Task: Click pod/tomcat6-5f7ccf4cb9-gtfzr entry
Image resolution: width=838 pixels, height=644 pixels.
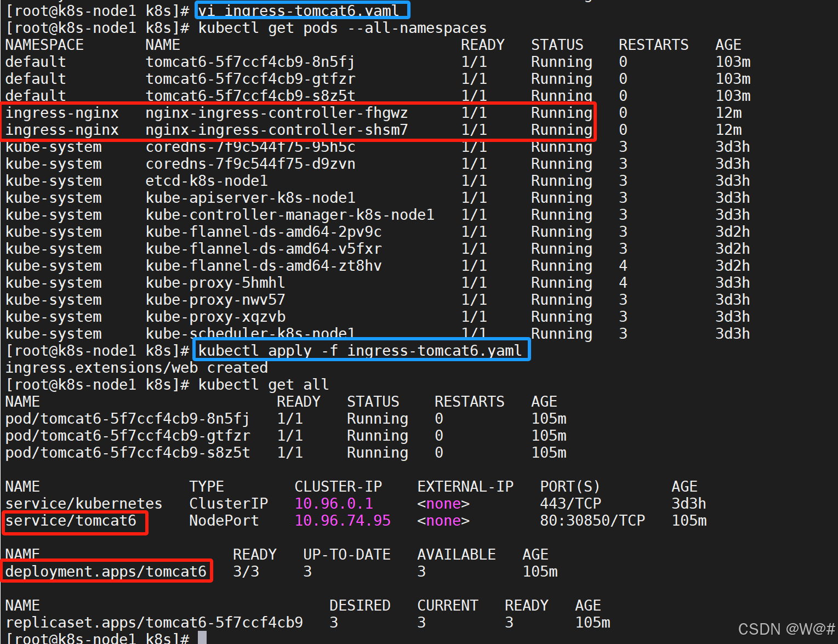Action: [x=128, y=436]
